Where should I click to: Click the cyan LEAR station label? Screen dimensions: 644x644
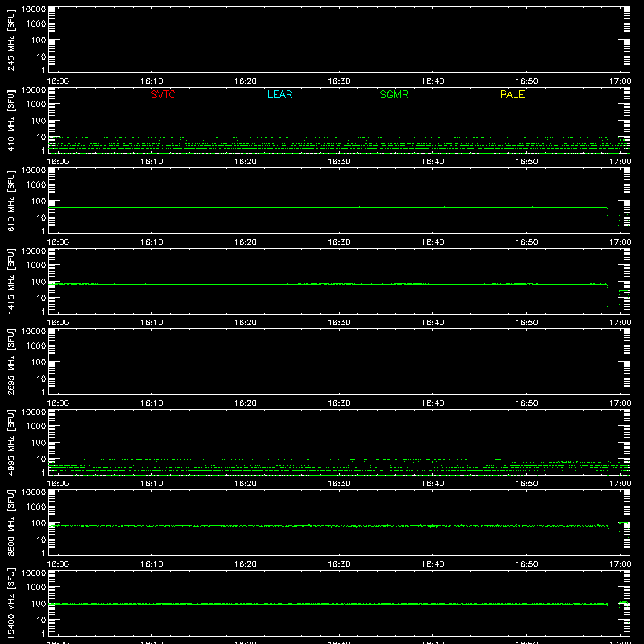tap(279, 94)
